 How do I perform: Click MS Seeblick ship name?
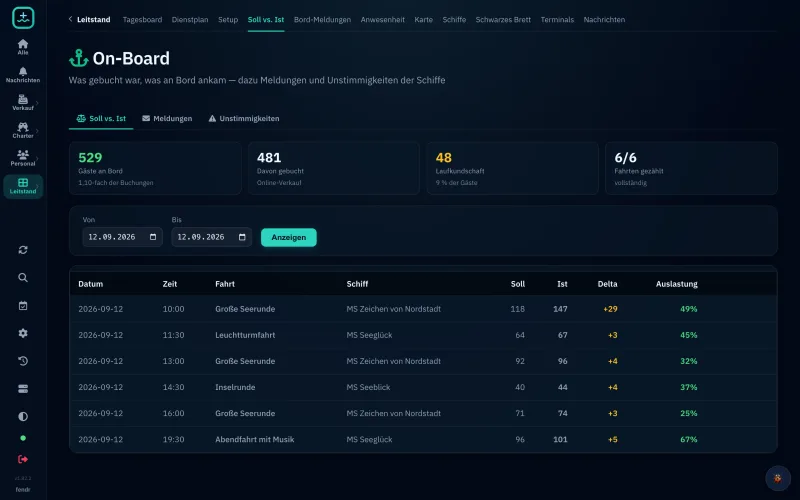point(368,387)
